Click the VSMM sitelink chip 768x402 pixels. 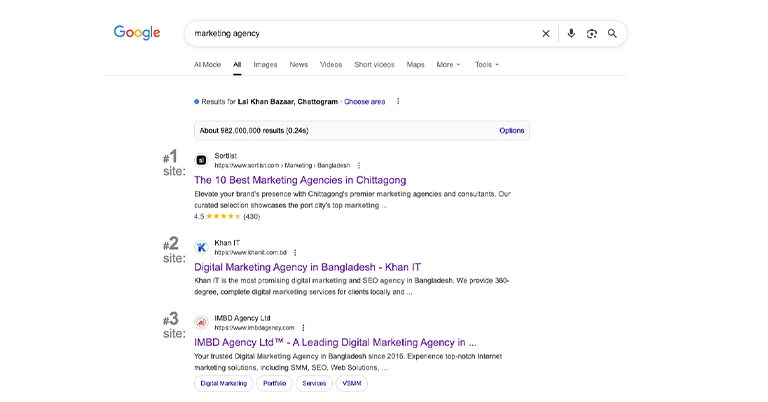352,383
